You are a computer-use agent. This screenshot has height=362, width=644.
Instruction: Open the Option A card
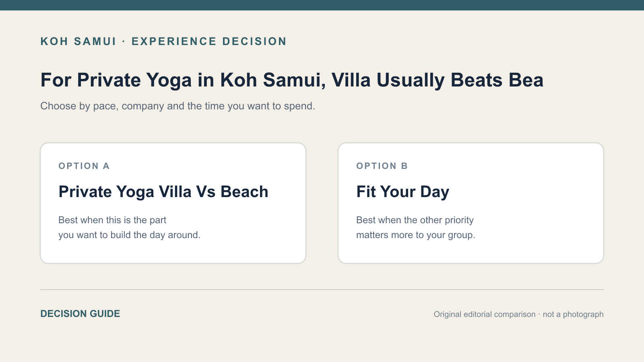point(173,203)
